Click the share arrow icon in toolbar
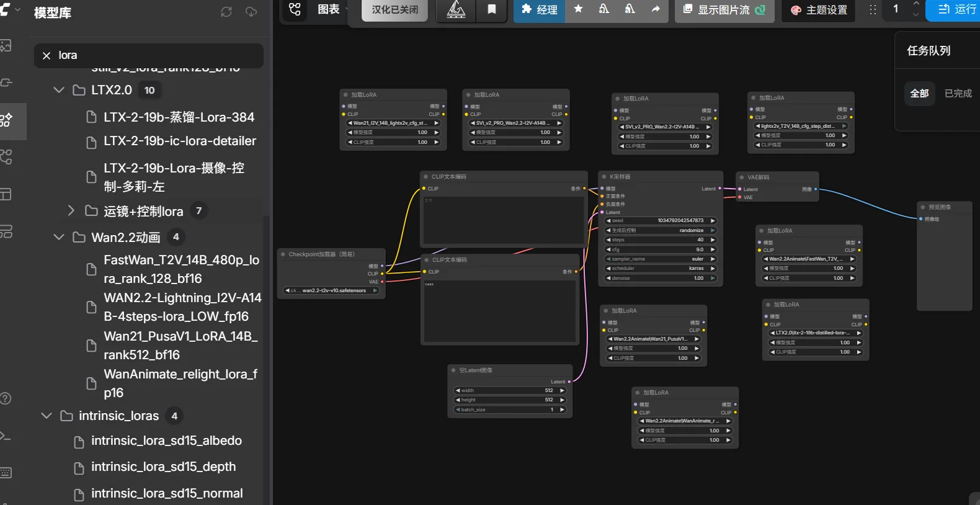 coord(656,9)
